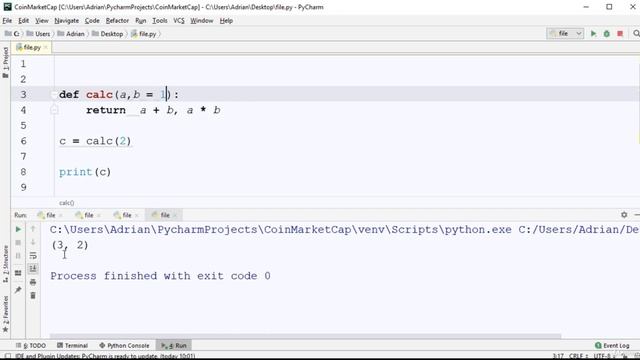Click the grey stop square in the Run panel
640x360 pixels.
pyautogui.click(x=18, y=242)
